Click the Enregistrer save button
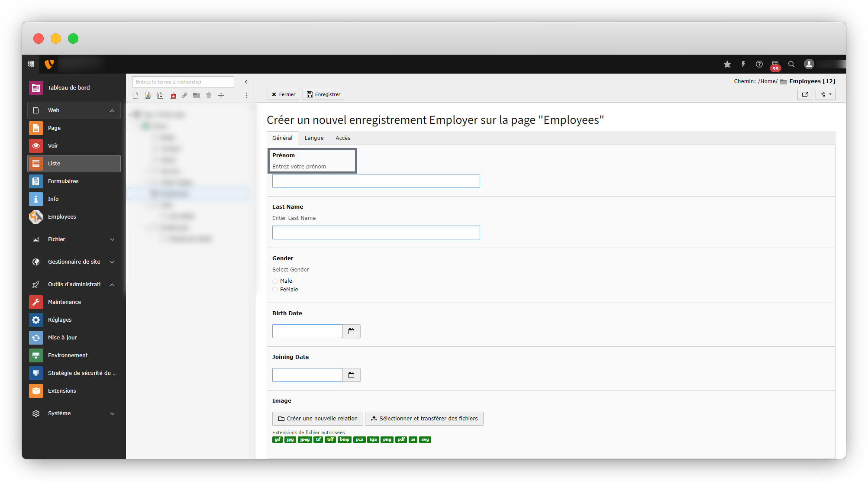868x481 pixels. click(x=323, y=94)
